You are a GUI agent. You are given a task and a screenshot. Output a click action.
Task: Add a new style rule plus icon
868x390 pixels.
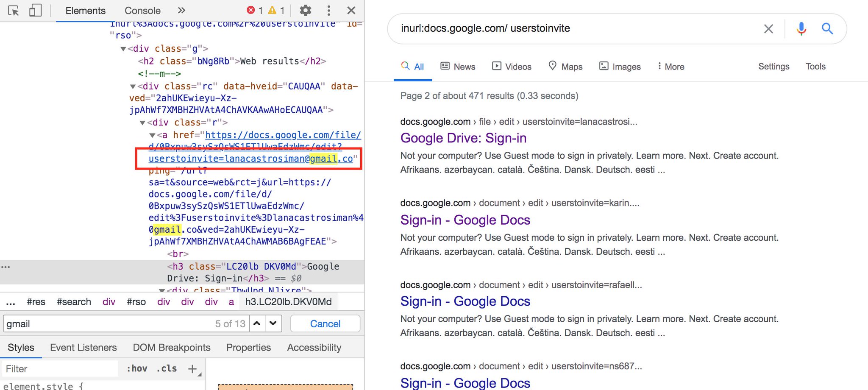(192, 369)
